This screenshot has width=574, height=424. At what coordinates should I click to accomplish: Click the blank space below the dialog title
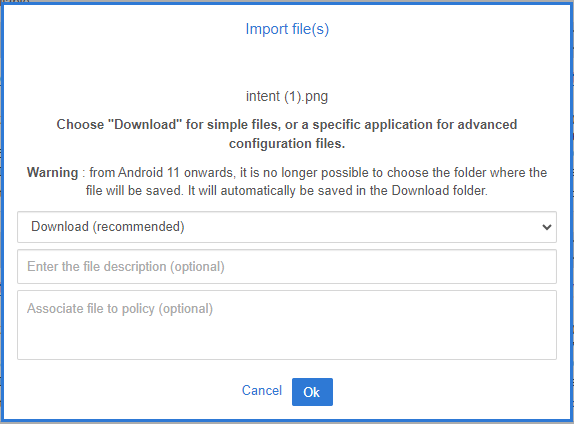tap(287, 62)
